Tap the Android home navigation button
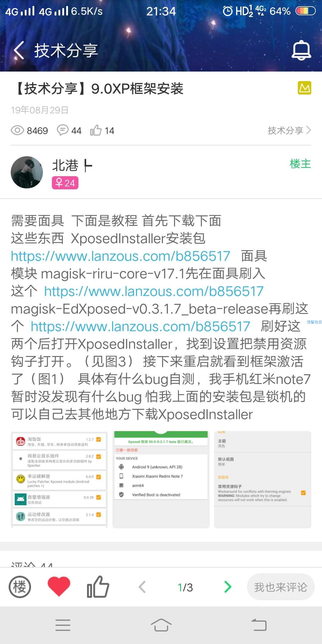 pos(161,625)
